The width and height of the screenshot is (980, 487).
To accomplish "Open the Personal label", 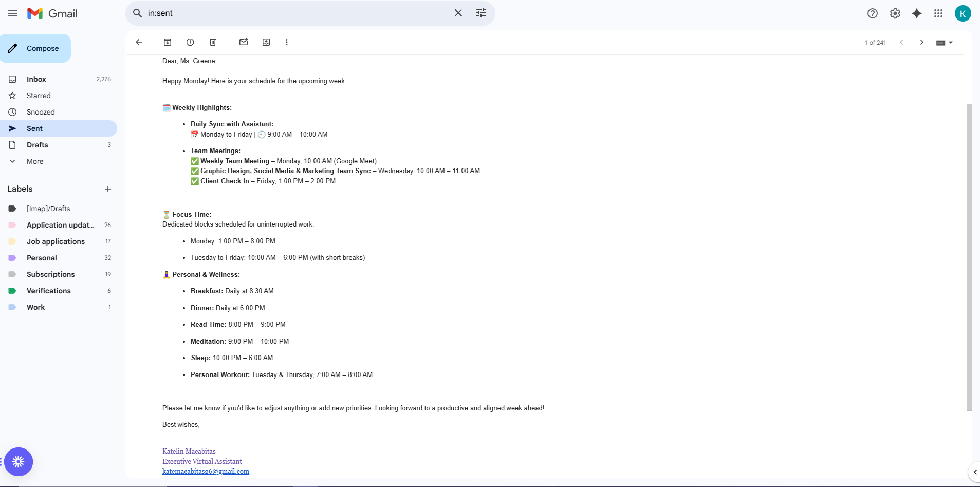I will pyautogui.click(x=59, y=258).
